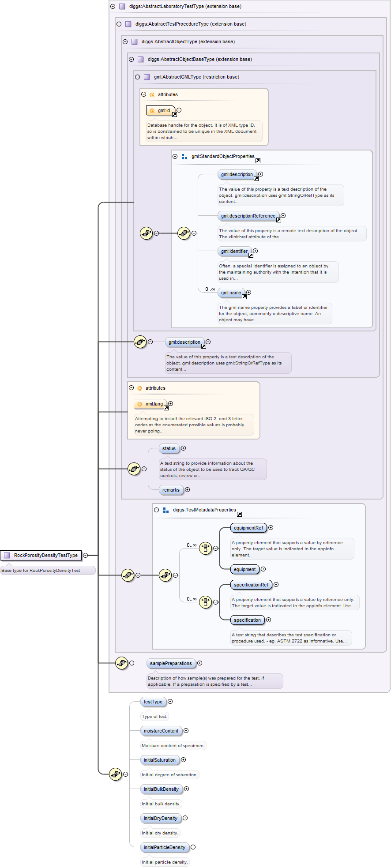Click the choice compositor icon beside specificationRef

pyautogui.click(x=205, y=602)
